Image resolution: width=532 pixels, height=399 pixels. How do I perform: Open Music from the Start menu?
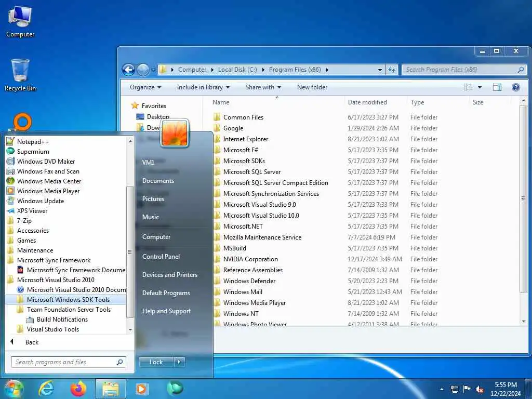click(x=151, y=217)
